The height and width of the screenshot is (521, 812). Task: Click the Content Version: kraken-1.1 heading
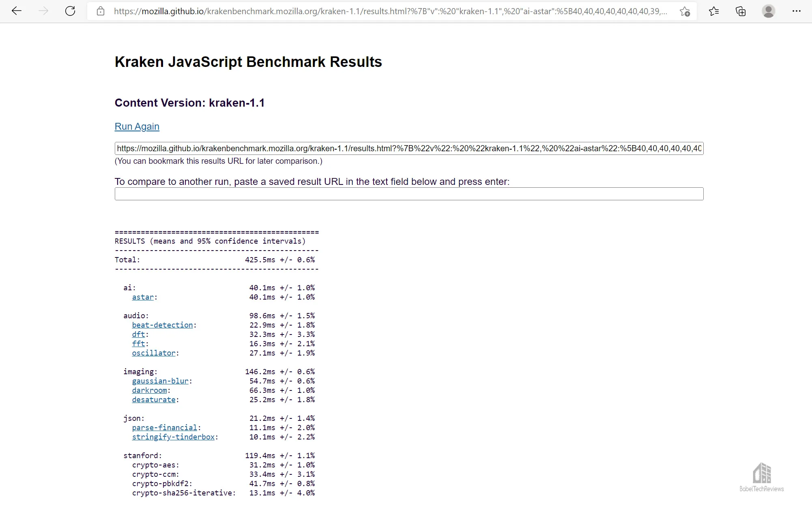click(189, 103)
